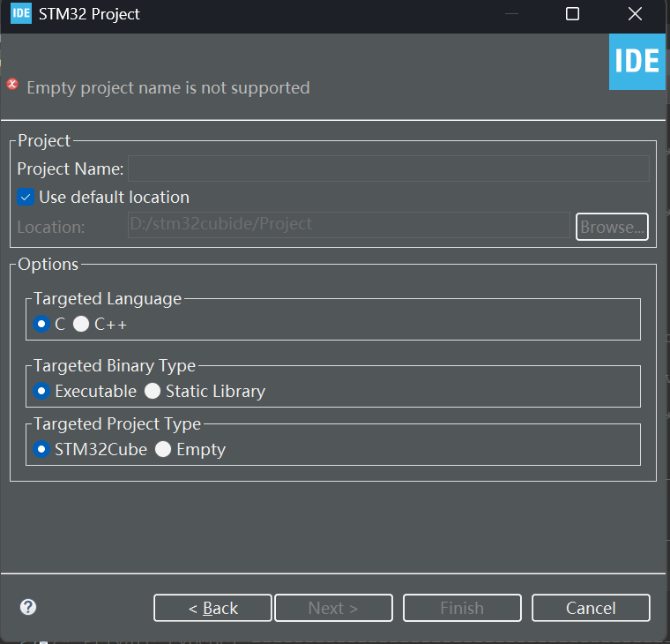Maximize the STM32 Project window
Viewport: 670px width, 644px height.
(572, 14)
